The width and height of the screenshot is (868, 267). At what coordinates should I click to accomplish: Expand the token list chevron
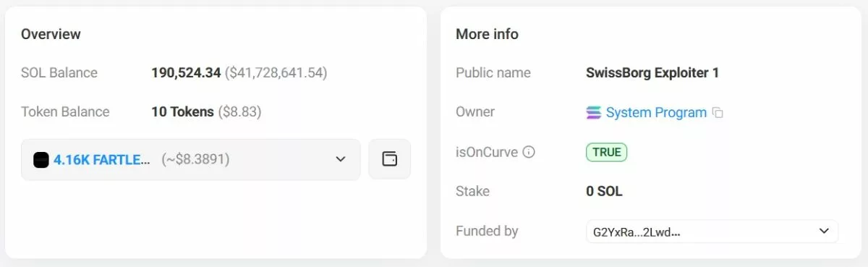(x=341, y=159)
